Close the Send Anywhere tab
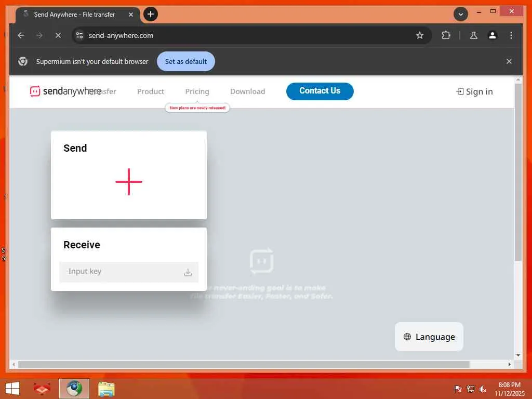 pos(130,15)
